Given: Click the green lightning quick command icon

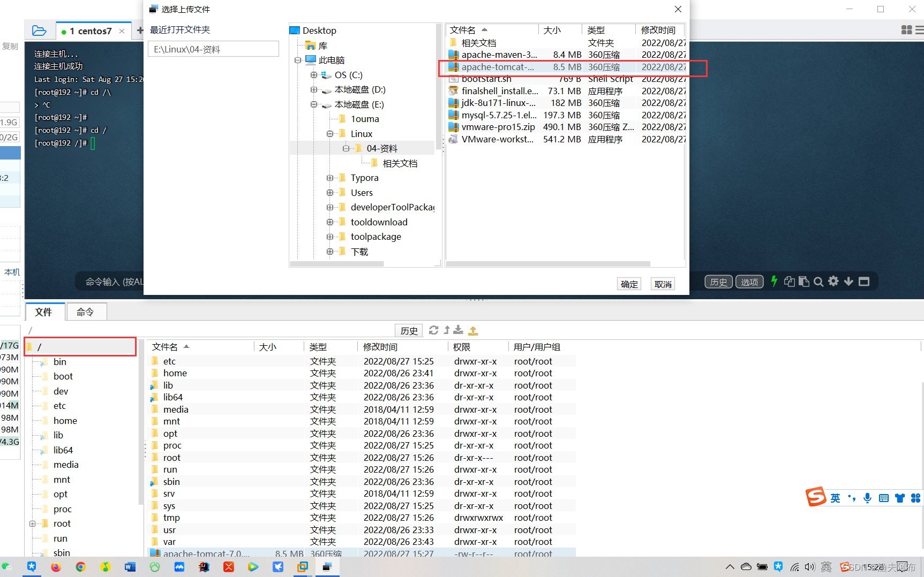Looking at the screenshot, I should coord(774,281).
